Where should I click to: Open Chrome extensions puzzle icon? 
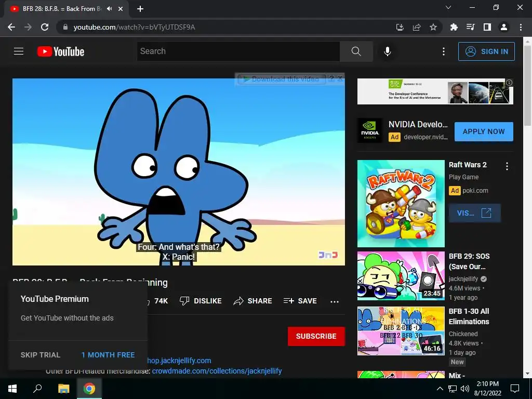454,27
